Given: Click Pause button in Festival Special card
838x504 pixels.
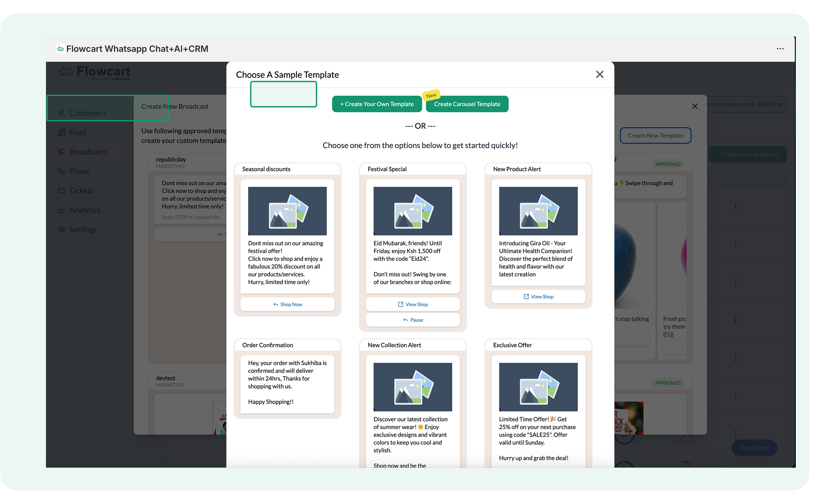Looking at the screenshot, I should pyautogui.click(x=413, y=320).
